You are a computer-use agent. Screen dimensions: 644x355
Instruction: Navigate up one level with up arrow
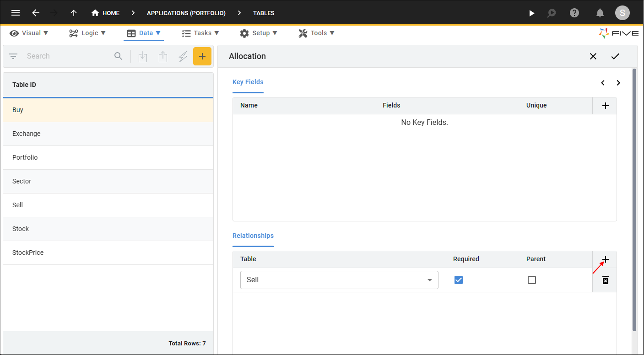[x=74, y=13]
